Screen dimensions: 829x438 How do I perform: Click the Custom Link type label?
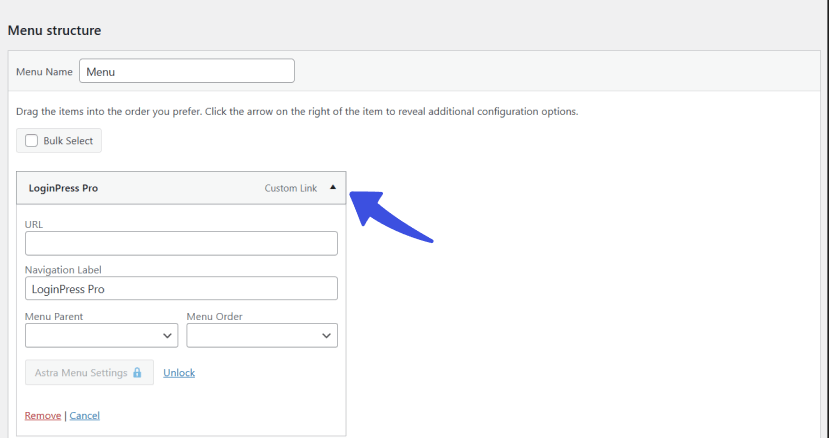click(x=291, y=188)
